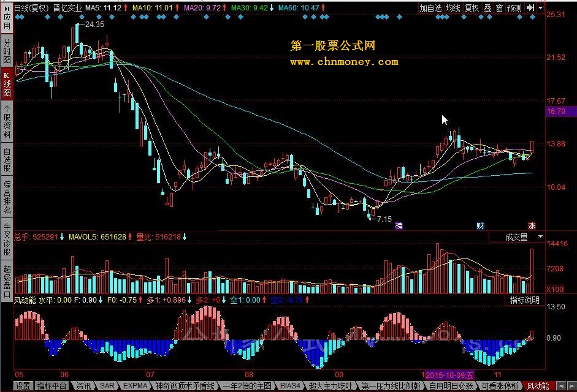Open the 牛叉诊股 diagnosis tab
This screenshot has width=577, height=392.
(x=7, y=239)
